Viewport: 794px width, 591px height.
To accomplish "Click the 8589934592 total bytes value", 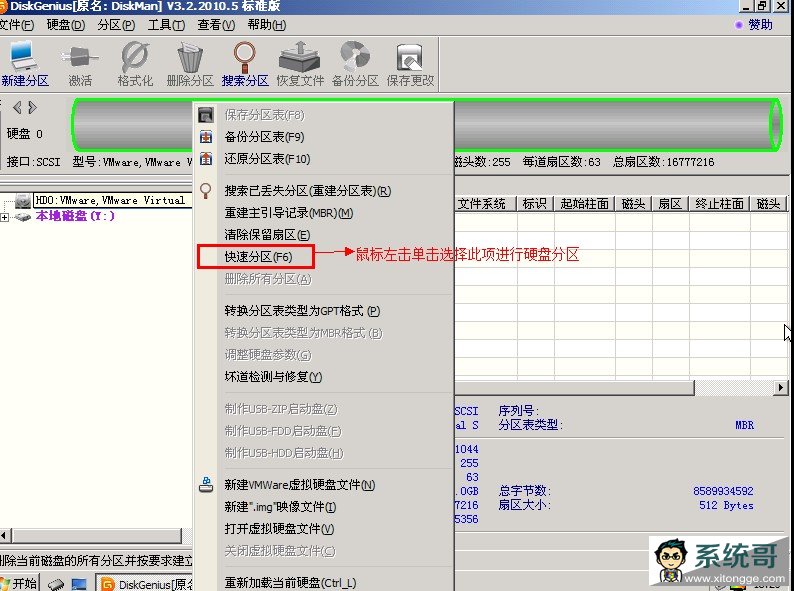I will click(x=723, y=491).
